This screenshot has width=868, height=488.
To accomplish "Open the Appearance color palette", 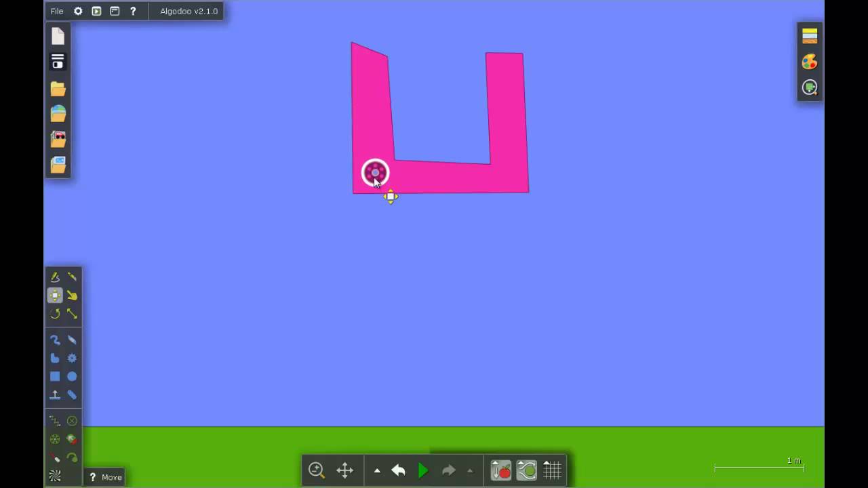I will 810,62.
